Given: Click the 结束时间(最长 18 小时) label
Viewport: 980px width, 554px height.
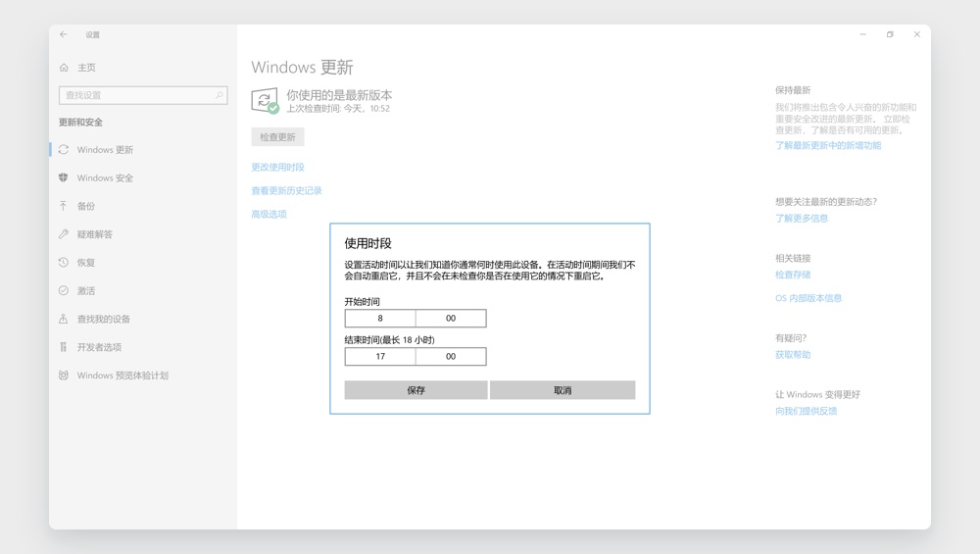Looking at the screenshot, I should [389, 339].
